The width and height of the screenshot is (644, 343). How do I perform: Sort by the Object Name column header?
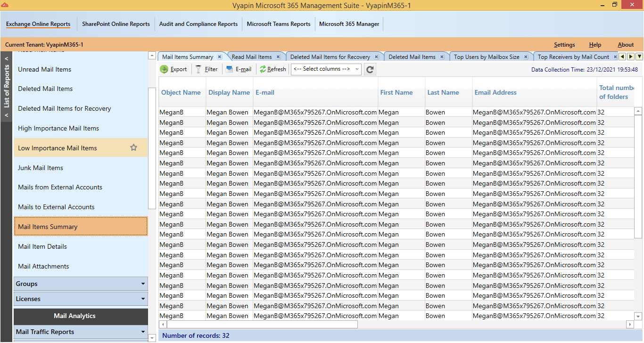182,92
